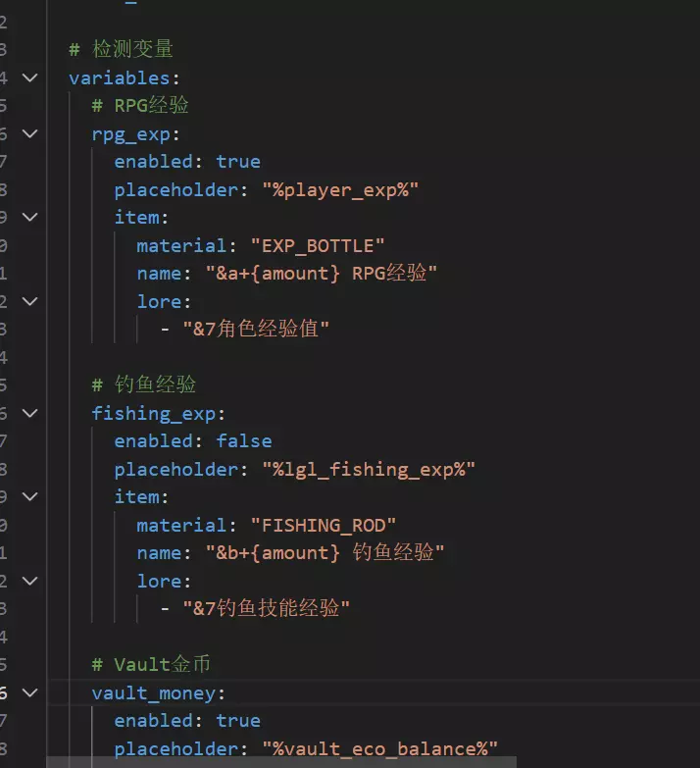
Task: Collapse the vault_money: section fold chevron
Action: 29,692
